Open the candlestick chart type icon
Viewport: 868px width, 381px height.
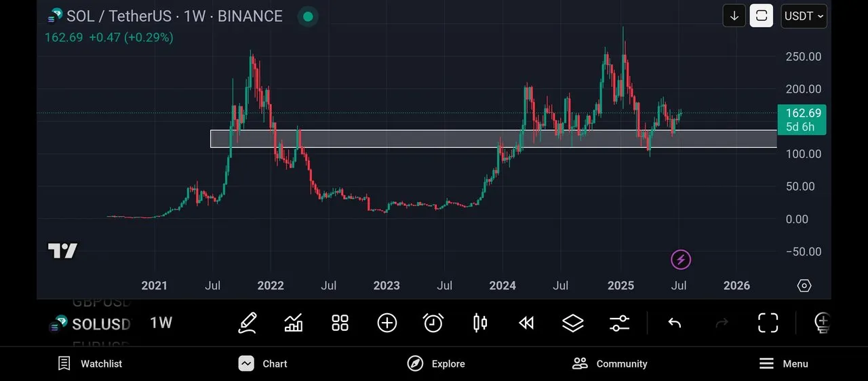pyautogui.click(x=480, y=323)
